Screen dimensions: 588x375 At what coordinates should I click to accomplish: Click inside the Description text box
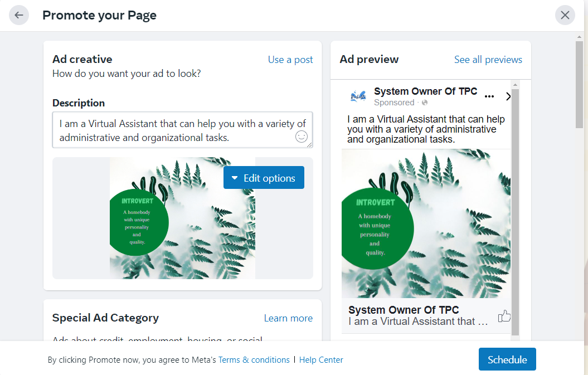tap(183, 130)
